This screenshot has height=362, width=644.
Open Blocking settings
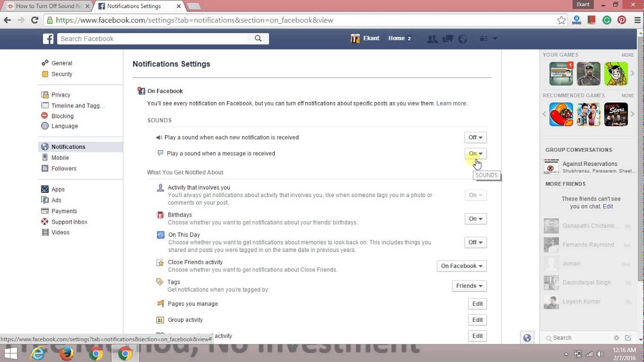[x=62, y=116]
